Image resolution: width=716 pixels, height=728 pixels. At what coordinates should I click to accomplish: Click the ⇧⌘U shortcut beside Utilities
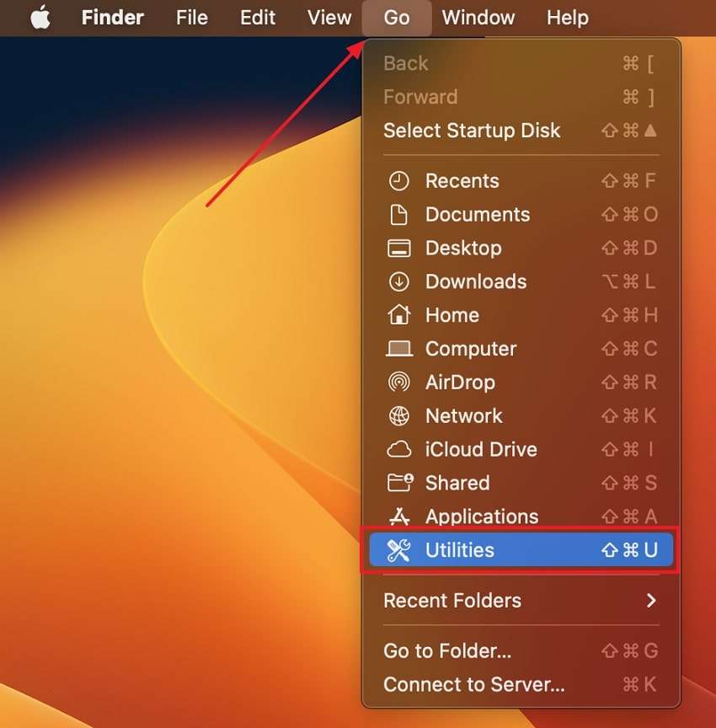[629, 550]
